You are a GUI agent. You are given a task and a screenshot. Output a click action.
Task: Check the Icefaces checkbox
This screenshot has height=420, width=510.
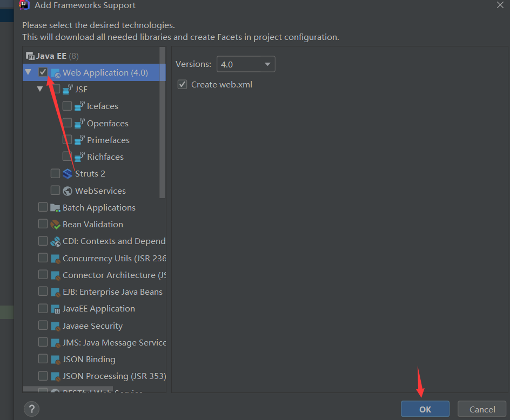pyautogui.click(x=68, y=106)
